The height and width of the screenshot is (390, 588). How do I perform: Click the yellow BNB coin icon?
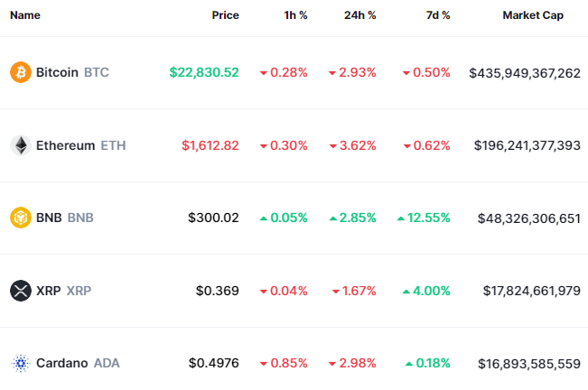[20, 218]
